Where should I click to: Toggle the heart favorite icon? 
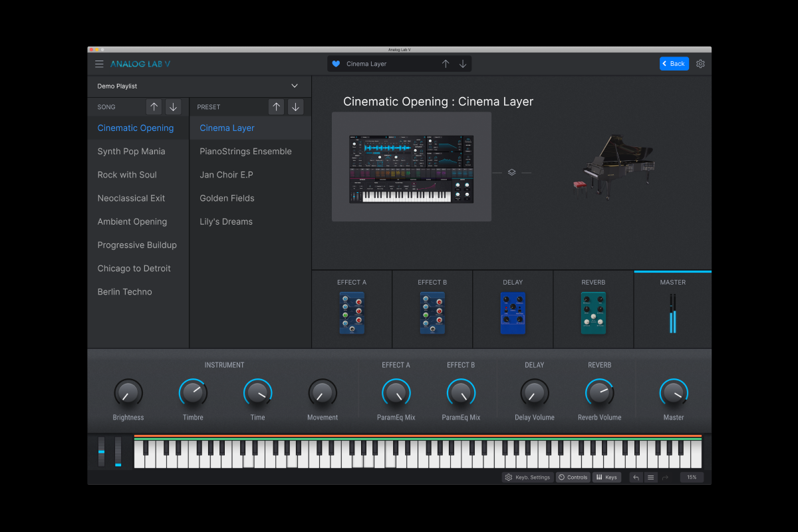coord(336,64)
